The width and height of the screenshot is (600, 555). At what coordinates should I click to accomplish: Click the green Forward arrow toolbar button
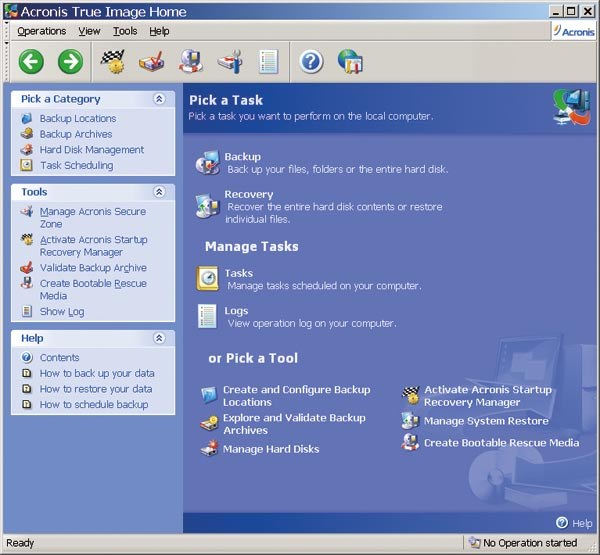pos(70,62)
